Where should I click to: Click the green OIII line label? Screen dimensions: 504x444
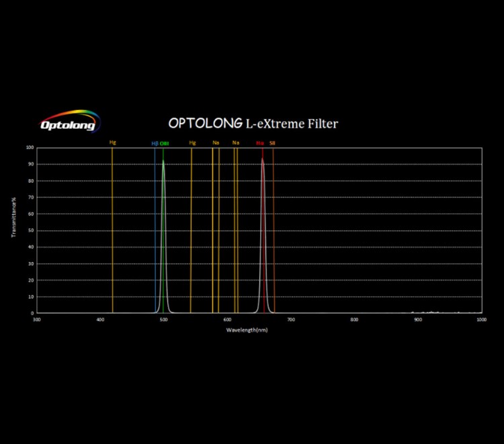point(164,144)
